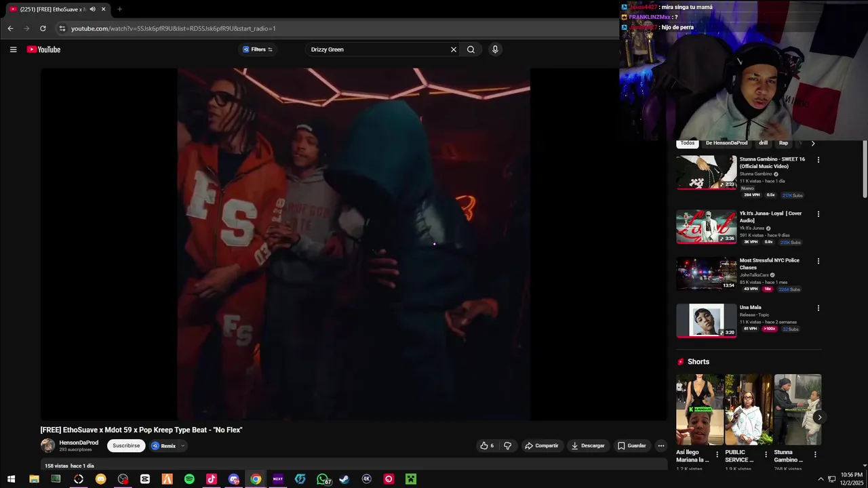The image size is (868, 488).
Task: Open File Explorer from the taskbar
Action: [x=34, y=479]
